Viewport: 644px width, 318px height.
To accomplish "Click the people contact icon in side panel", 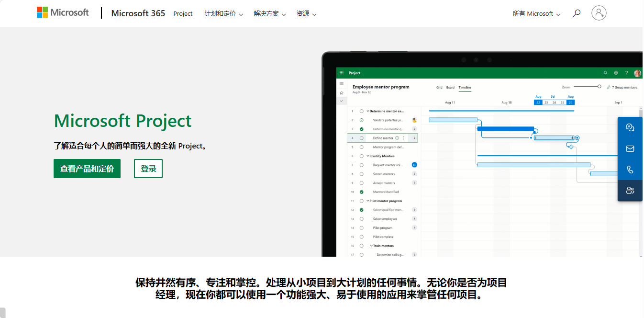I will click(630, 191).
